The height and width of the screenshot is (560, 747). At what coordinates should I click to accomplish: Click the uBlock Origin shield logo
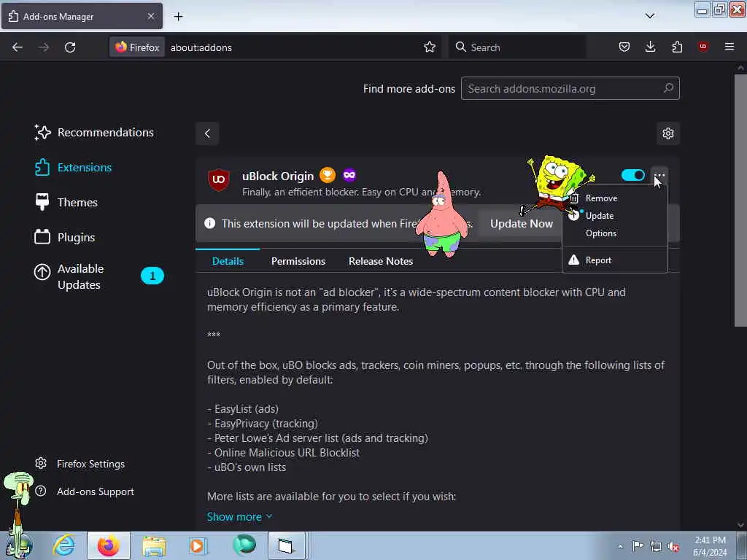[x=219, y=180]
